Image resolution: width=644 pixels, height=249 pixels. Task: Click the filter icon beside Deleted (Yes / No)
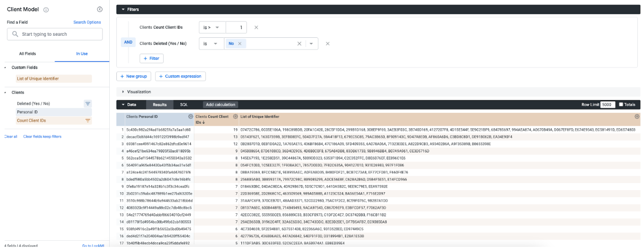pyautogui.click(x=87, y=104)
